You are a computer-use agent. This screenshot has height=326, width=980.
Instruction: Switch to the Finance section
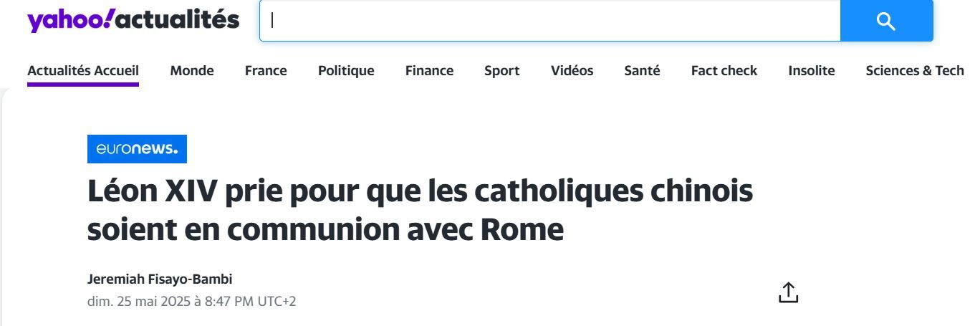(429, 70)
